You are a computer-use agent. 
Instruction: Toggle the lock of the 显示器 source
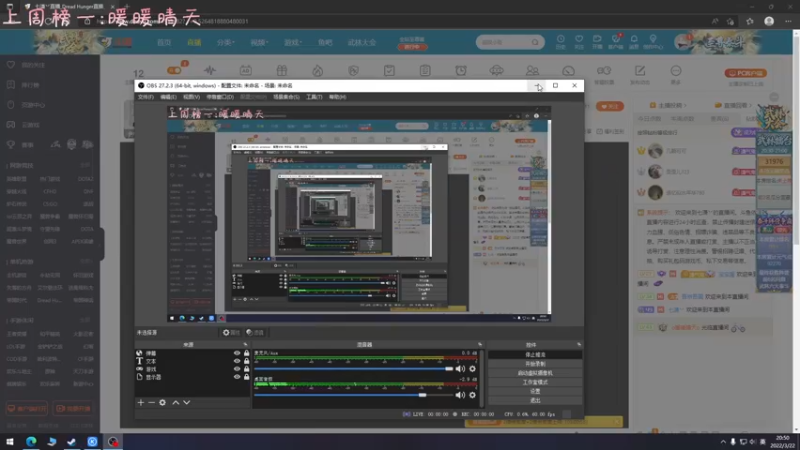coord(246,377)
